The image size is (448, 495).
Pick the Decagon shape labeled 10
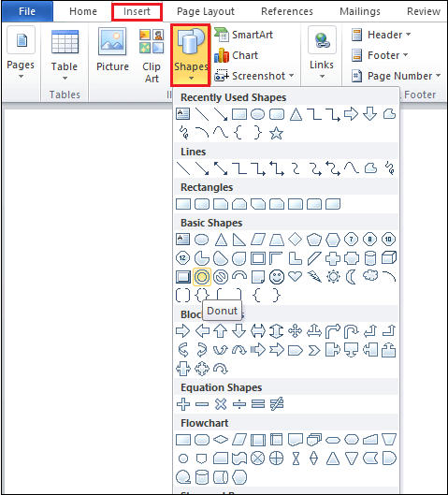coord(388,240)
